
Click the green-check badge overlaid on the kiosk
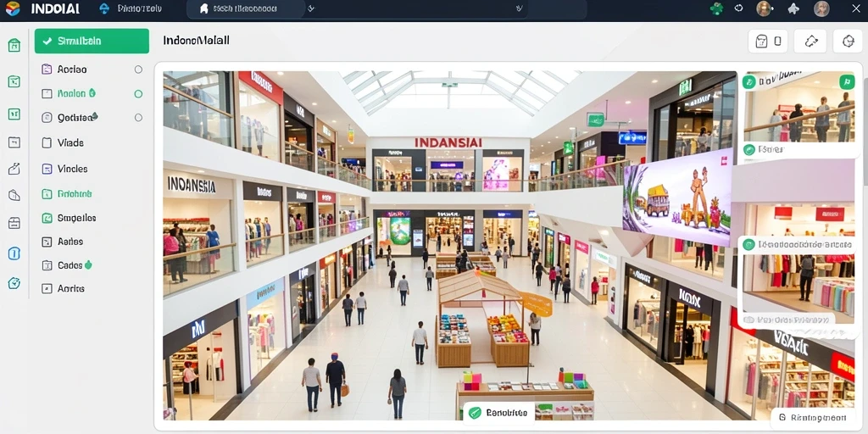(x=498, y=413)
